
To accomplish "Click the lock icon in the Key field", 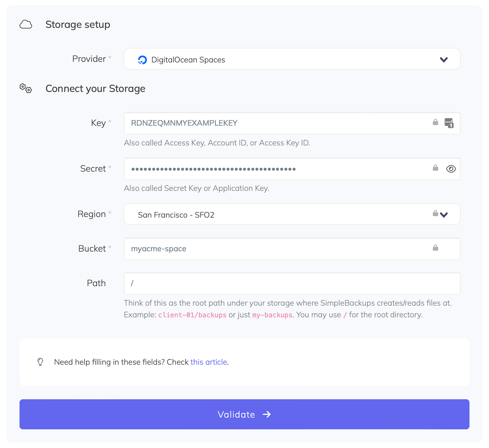I will pyautogui.click(x=435, y=123).
